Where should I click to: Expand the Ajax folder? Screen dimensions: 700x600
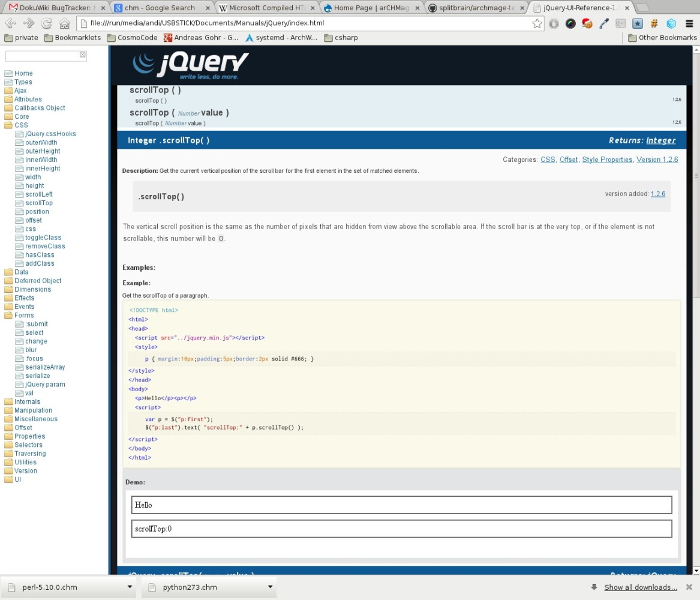point(20,91)
